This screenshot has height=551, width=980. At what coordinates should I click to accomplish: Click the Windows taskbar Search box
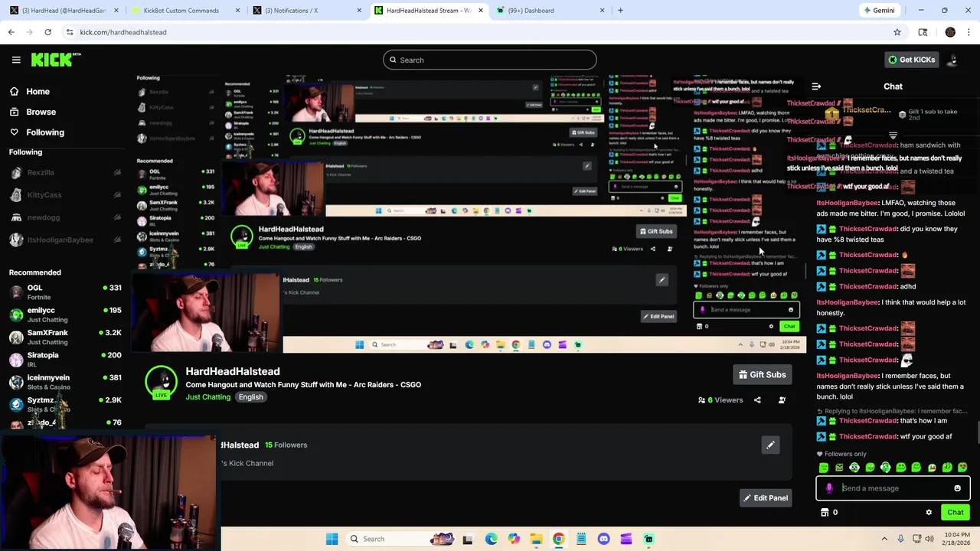click(x=398, y=539)
